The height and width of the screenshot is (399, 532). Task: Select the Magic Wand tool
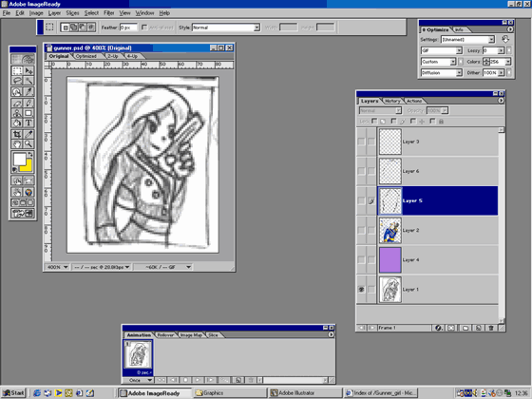coord(28,81)
